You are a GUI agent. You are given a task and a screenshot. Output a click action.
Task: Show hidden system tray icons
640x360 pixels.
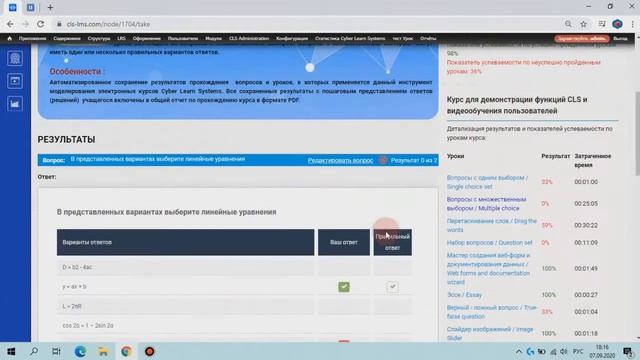519,351
